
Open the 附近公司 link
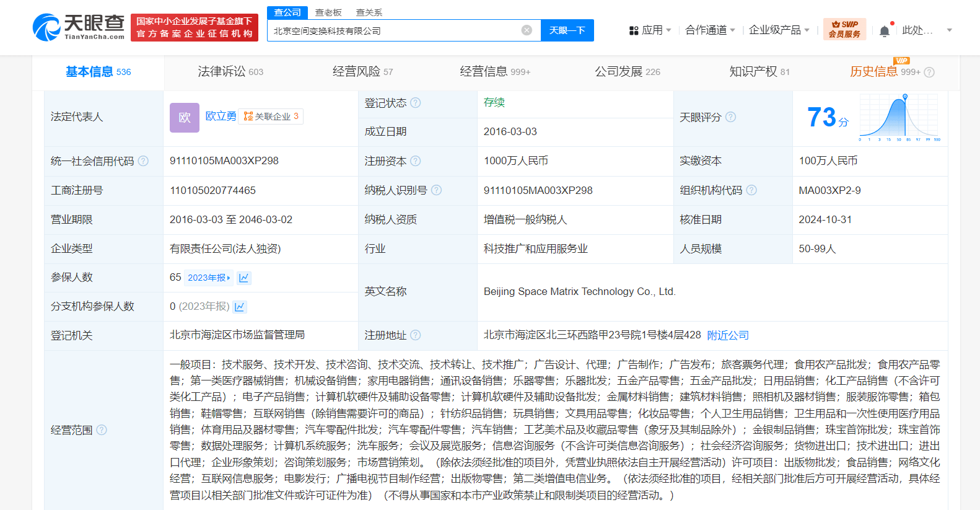click(728, 335)
